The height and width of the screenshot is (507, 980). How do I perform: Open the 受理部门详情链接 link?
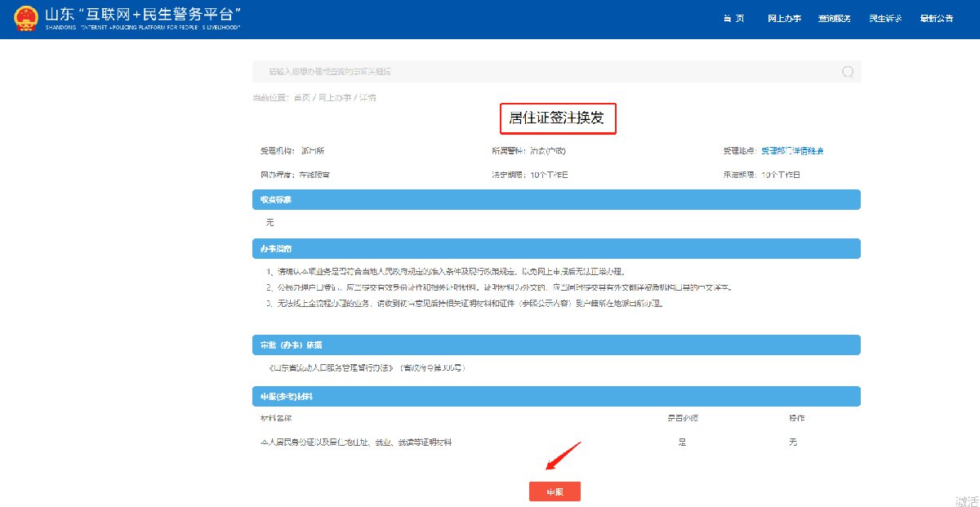(792, 151)
